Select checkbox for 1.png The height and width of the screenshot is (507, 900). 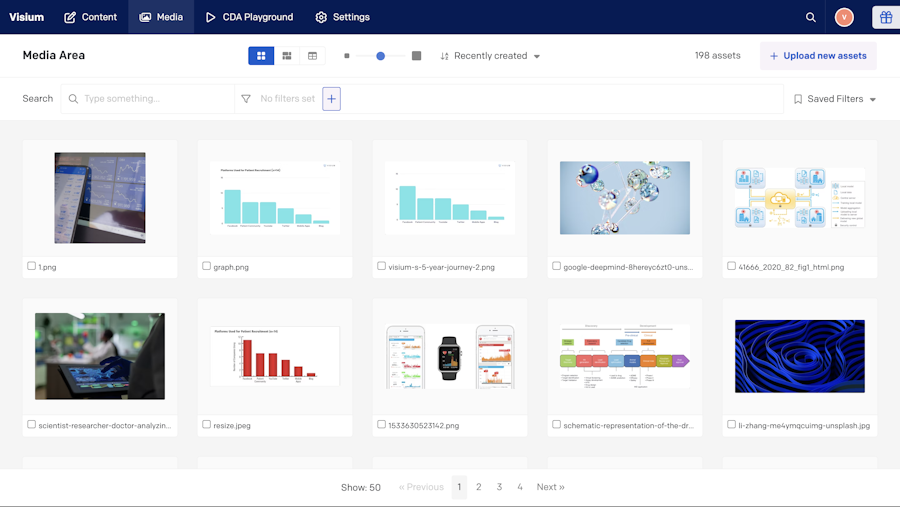(x=32, y=266)
